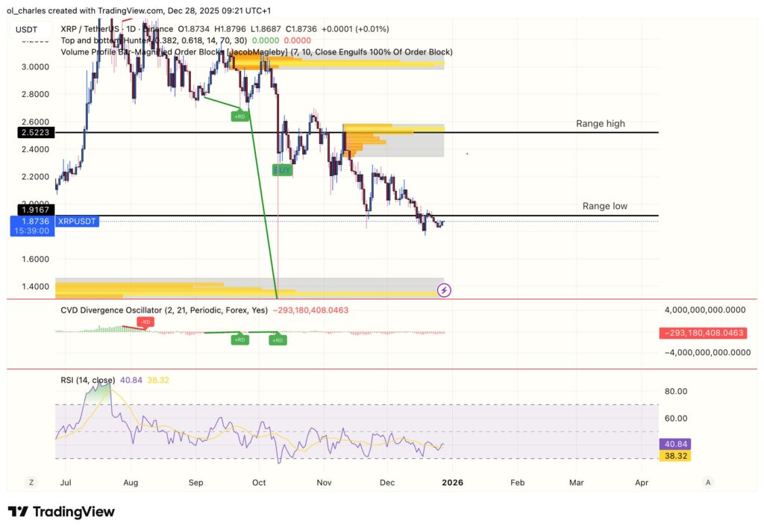764x532 pixels.
Task: Switch to the 2026 label on the time axis
Action: [x=451, y=483]
